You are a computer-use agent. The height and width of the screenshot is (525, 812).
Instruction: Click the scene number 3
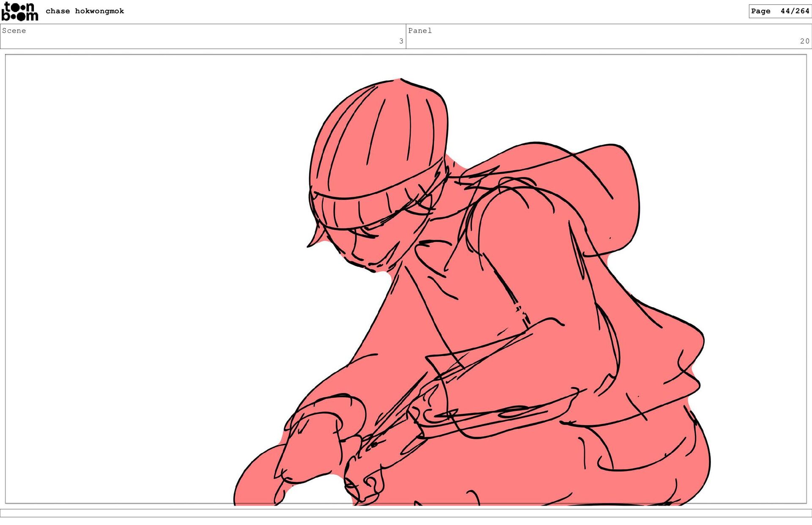401,41
